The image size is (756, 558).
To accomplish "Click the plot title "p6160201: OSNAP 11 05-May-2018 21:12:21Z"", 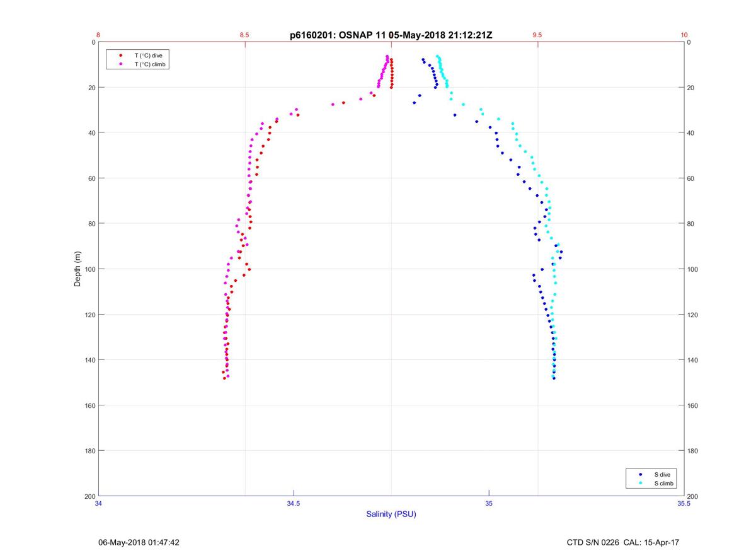I will (x=391, y=35).
